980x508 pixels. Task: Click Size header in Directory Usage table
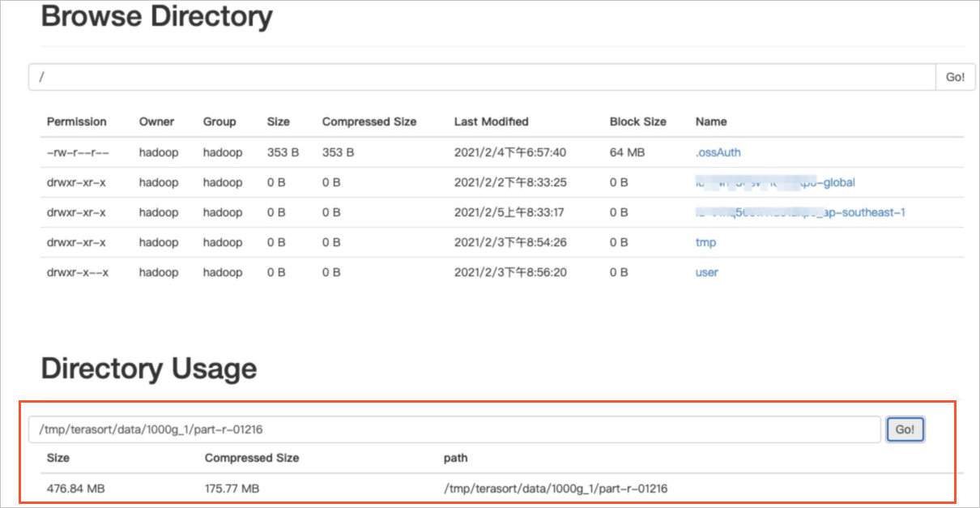[x=58, y=458]
